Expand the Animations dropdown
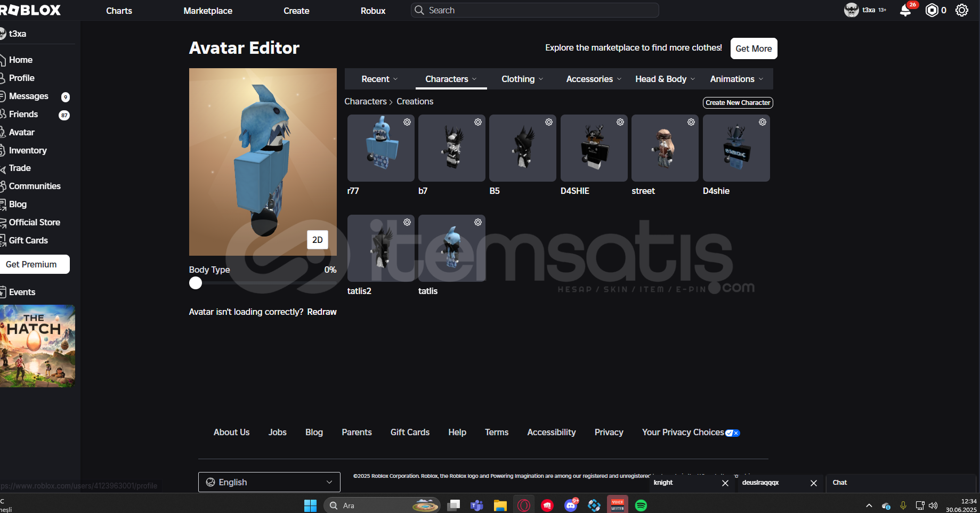 [736, 79]
